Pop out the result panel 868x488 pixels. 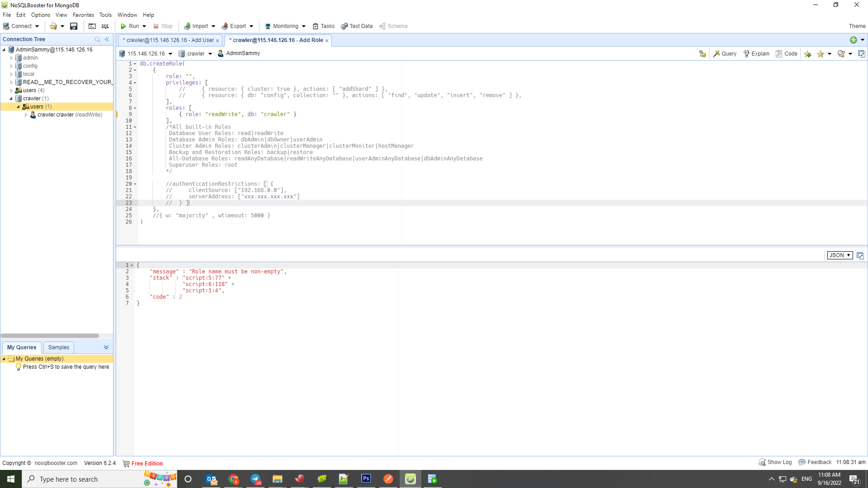click(x=860, y=256)
